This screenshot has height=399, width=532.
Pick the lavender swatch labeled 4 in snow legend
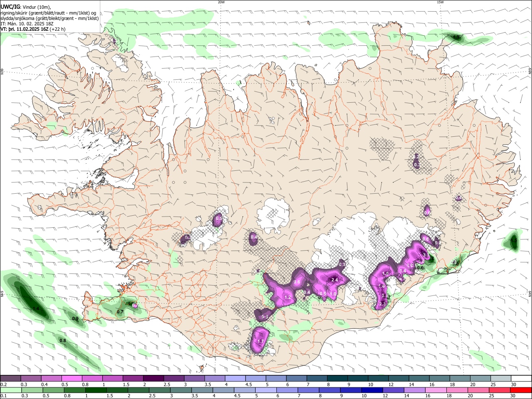pos(234,379)
